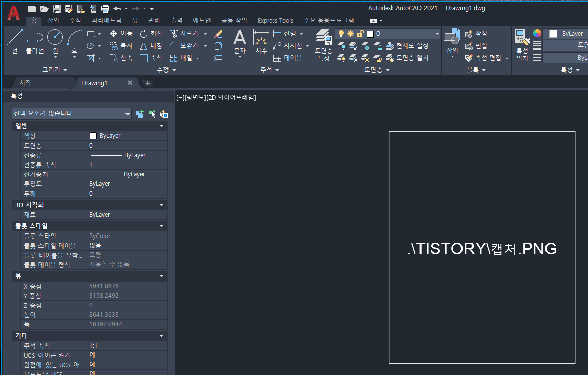Expand the 그리기 panel dropdown
This screenshot has height=375, width=588.
(x=55, y=70)
